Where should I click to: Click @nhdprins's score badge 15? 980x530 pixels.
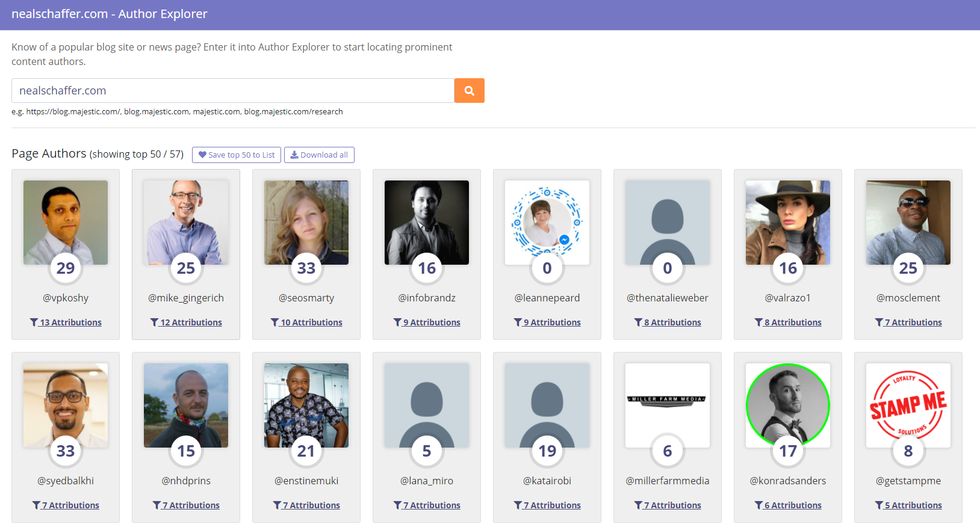[186, 451]
